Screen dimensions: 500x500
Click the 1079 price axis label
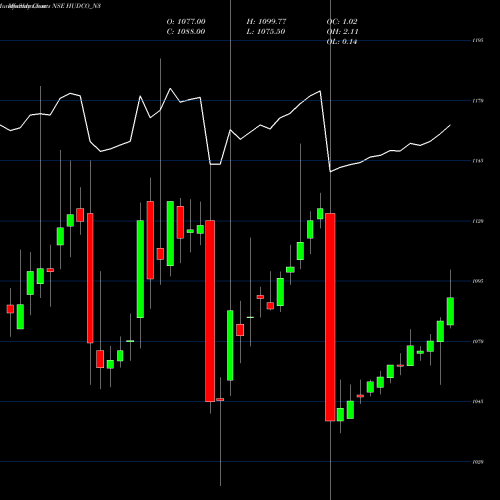[478, 341]
